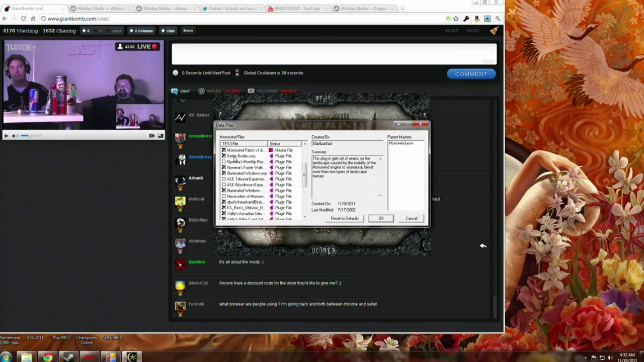Uncheck Illuminated Windows.esp plugin
Image resolution: width=644 pixels, height=362 pixels.
pos(224,173)
